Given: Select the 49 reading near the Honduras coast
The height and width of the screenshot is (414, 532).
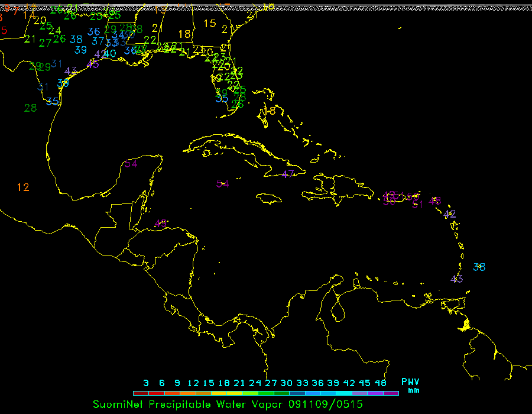Looking at the screenshot, I should point(161,224).
